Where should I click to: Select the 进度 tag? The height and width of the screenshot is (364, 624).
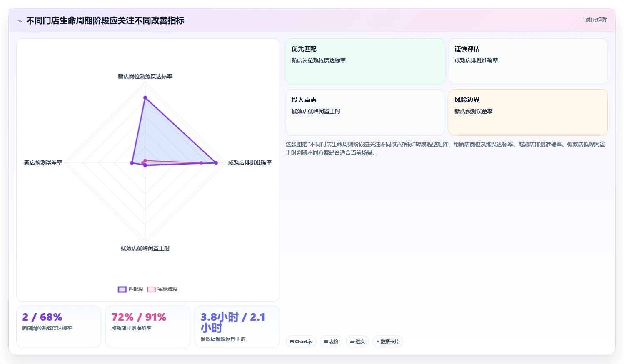pos(357,342)
